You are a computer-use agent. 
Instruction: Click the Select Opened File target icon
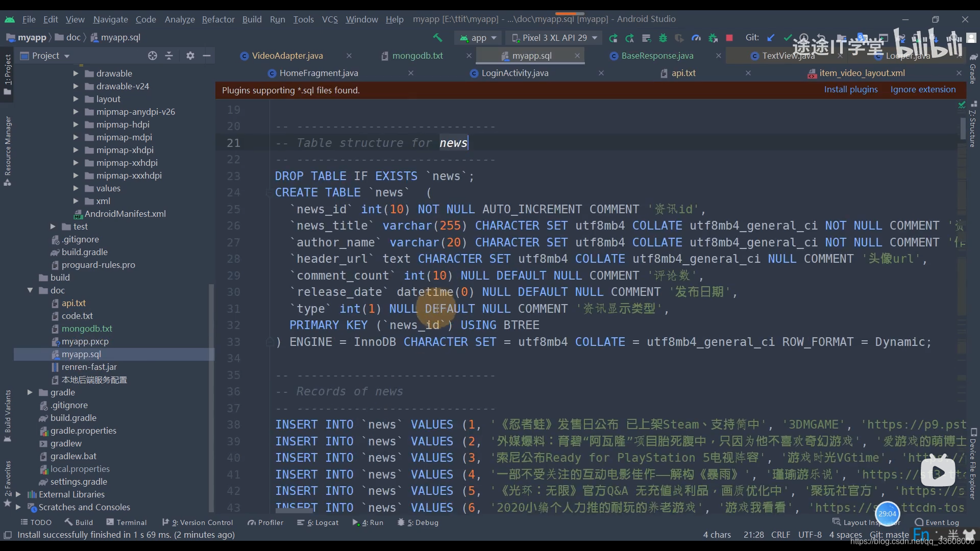coord(152,56)
